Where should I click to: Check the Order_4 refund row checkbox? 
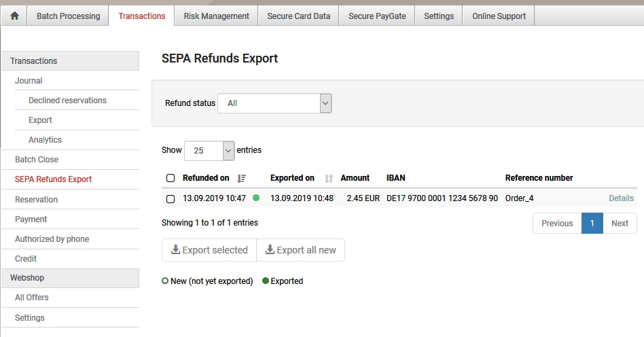pyautogui.click(x=171, y=199)
